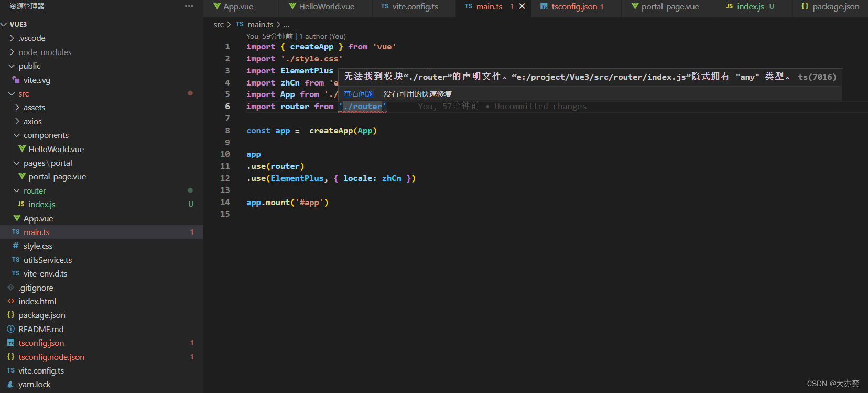Open .gitignore in the file tree
The height and width of the screenshot is (393, 868).
coord(102,288)
